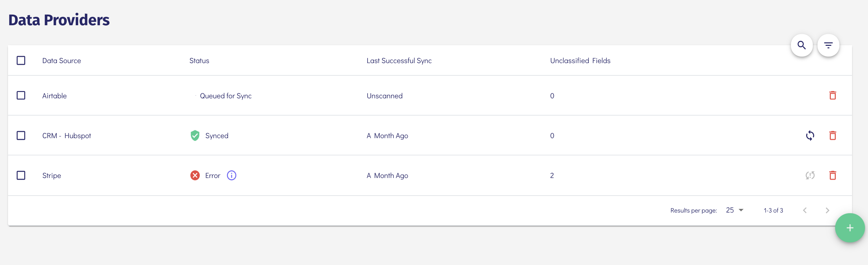Click Hubspot's unclassified fields count 0
The height and width of the screenshot is (265, 868).
point(552,136)
